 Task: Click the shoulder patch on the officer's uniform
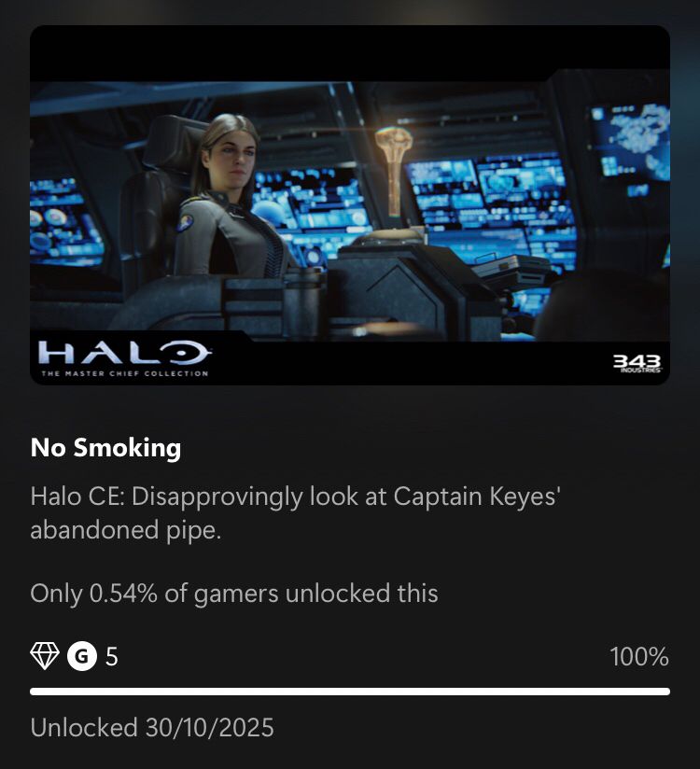click(185, 223)
